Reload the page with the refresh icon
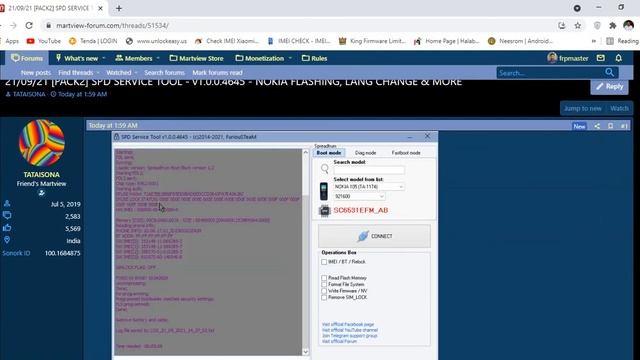The width and height of the screenshot is (640, 360). [x=29, y=25]
